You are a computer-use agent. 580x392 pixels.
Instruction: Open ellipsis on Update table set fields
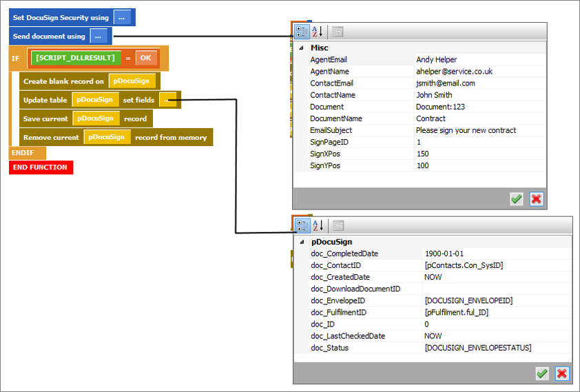(x=167, y=100)
